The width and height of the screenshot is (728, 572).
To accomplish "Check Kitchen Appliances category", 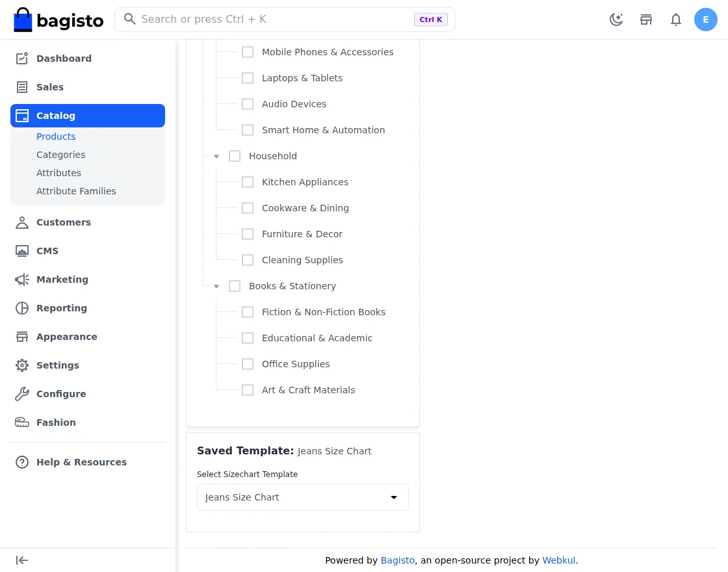I will pos(248,182).
